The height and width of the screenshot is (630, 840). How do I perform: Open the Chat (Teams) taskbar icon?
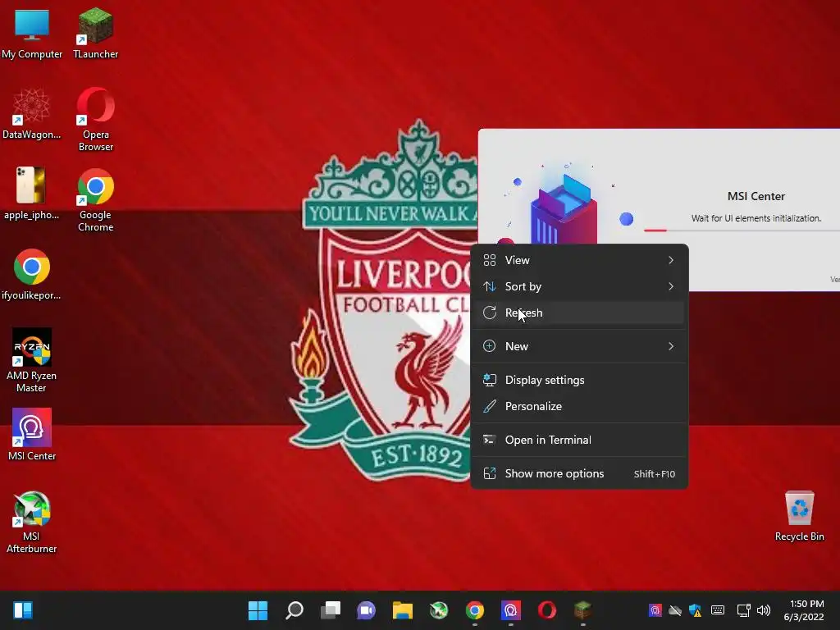point(367,610)
